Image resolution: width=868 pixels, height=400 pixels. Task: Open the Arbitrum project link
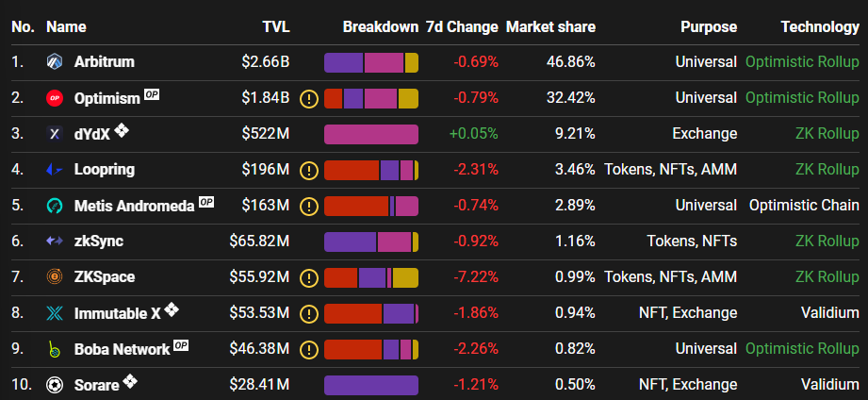click(104, 62)
